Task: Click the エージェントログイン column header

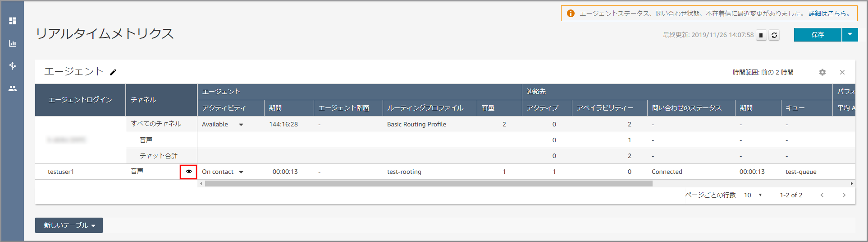Action: coord(80,100)
